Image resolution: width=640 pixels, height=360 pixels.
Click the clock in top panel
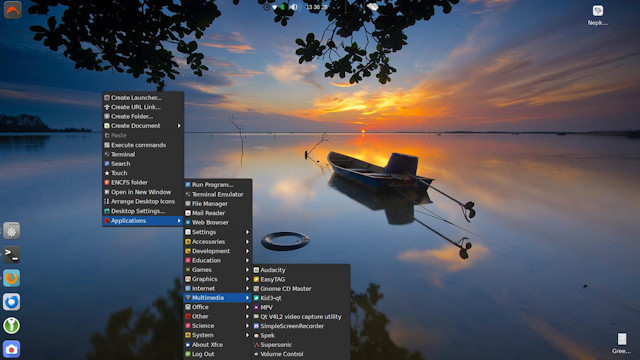[316, 7]
